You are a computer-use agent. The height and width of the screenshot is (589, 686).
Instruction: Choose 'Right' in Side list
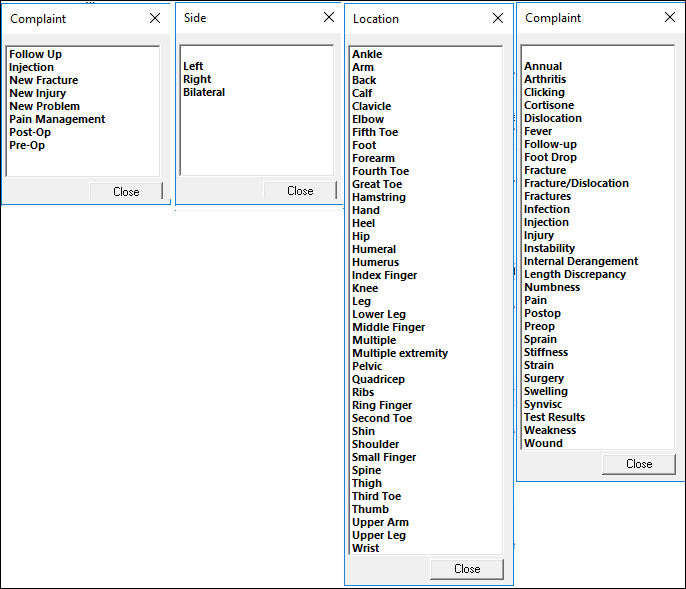pyautogui.click(x=197, y=79)
